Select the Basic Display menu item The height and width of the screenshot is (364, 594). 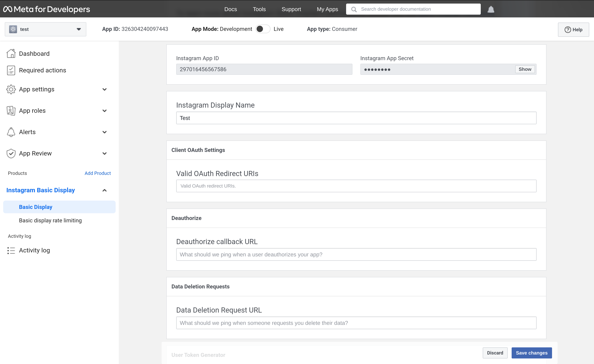click(x=36, y=207)
